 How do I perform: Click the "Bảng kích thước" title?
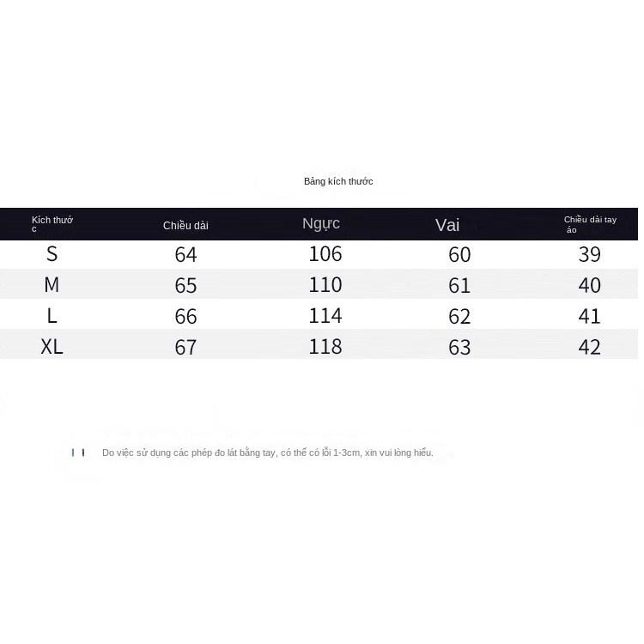(338, 181)
